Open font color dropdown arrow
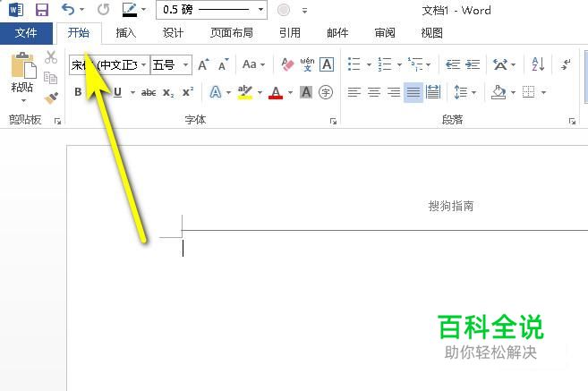Screen dimensions: 588x391 click(x=290, y=92)
